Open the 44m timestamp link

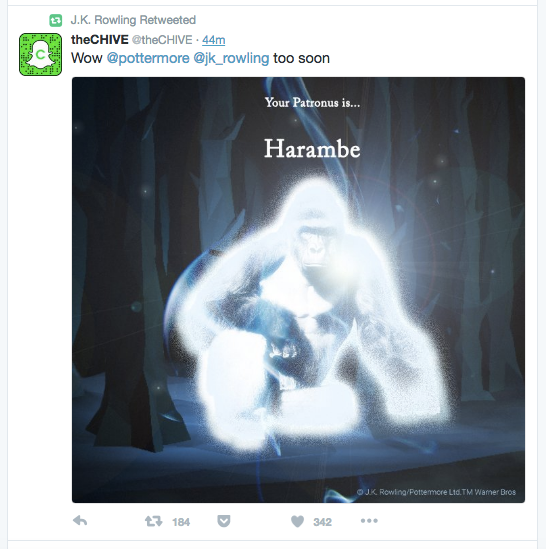click(x=213, y=40)
